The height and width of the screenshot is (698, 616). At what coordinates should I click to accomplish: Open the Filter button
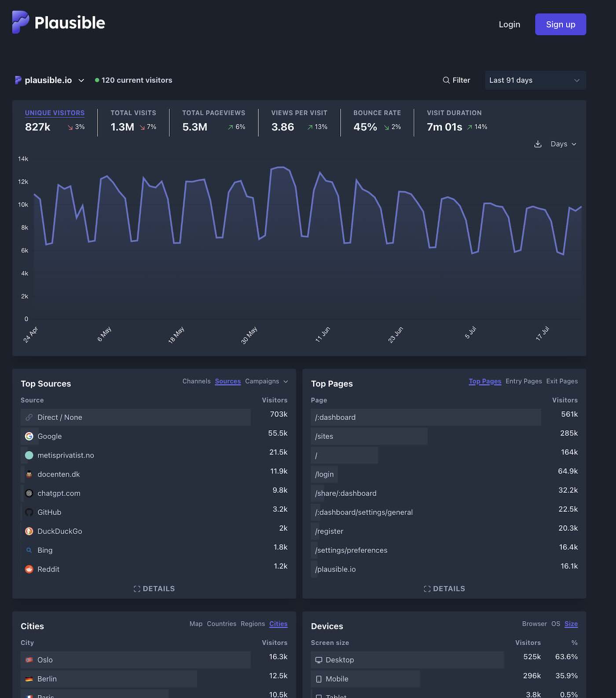click(456, 80)
